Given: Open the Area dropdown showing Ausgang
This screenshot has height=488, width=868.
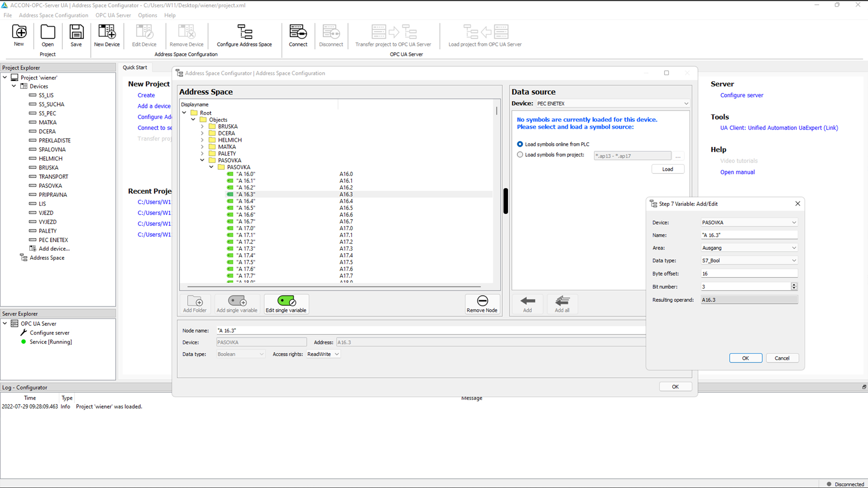Looking at the screenshot, I should [x=749, y=248].
